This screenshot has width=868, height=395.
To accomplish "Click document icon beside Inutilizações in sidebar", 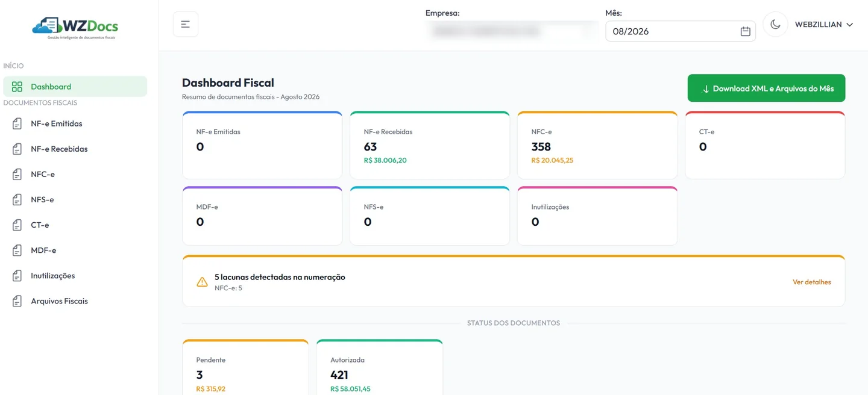I will [17, 275].
